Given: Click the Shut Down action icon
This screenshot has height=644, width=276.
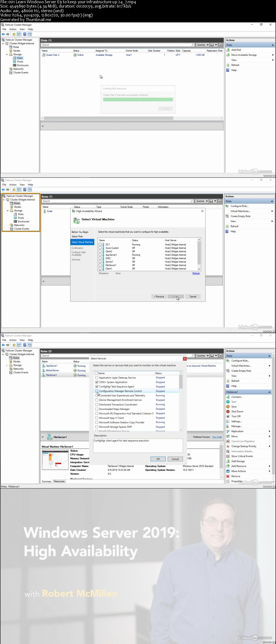Looking at the screenshot, I should tap(228, 411).
